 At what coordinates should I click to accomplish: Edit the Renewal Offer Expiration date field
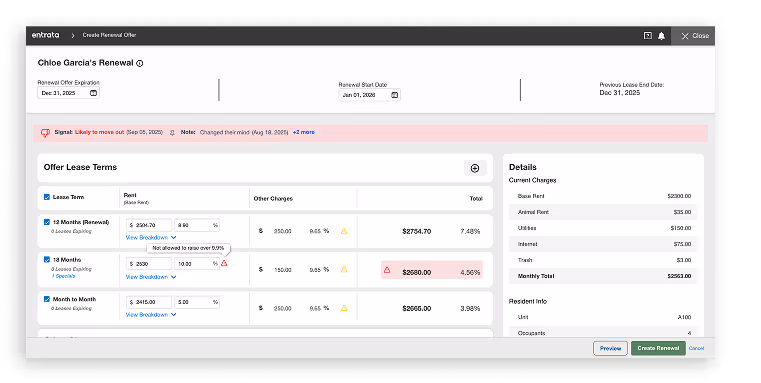[x=68, y=93]
